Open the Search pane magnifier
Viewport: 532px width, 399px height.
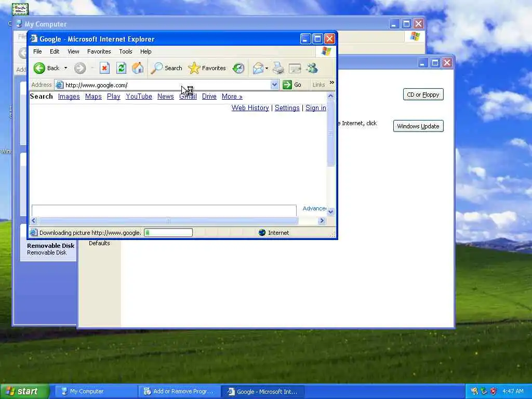[157, 68]
